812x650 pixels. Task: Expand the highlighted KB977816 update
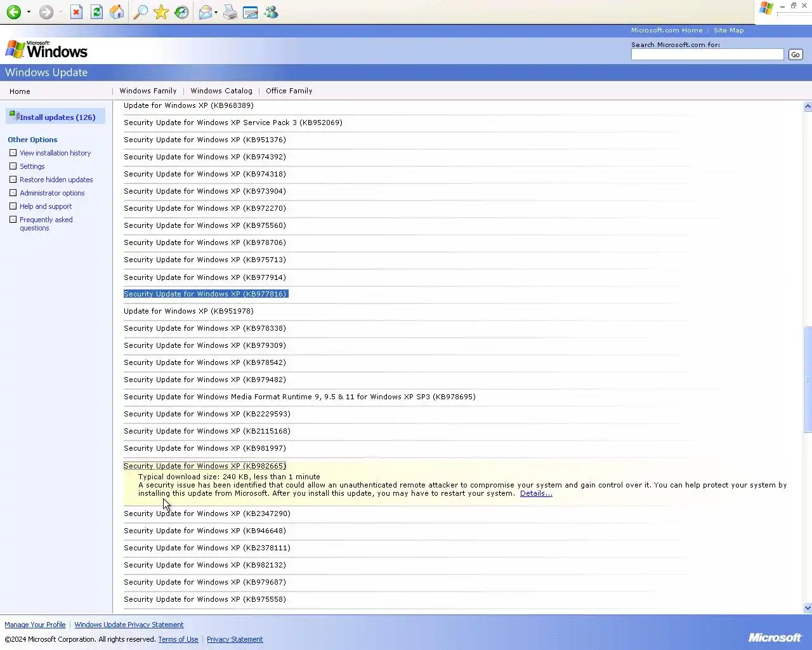tap(206, 294)
